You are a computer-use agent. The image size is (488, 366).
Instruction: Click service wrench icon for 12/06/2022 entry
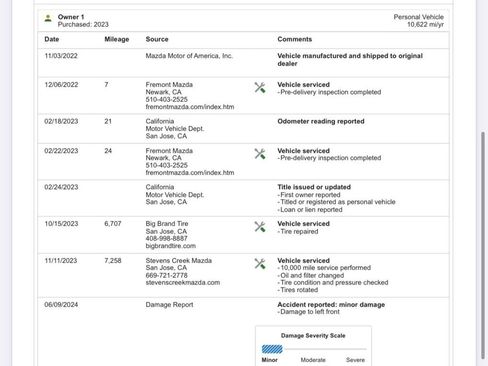260,88
